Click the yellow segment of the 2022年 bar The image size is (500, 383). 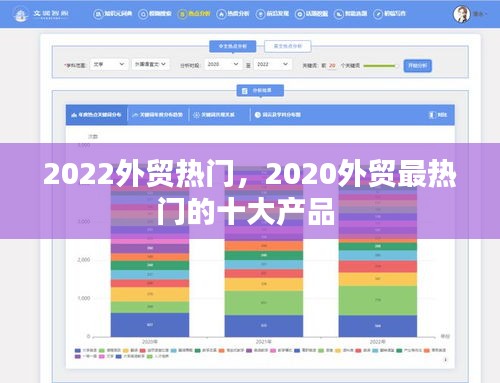pyautogui.click(x=378, y=279)
